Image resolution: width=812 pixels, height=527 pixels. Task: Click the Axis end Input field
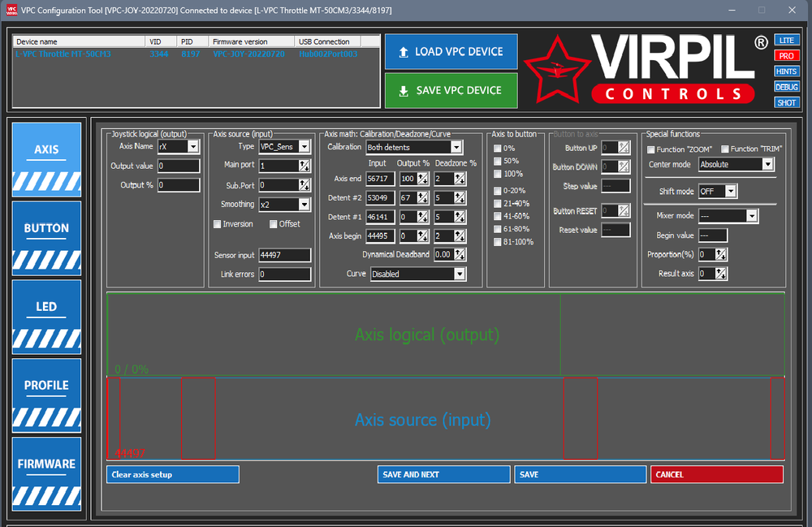click(380, 179)
